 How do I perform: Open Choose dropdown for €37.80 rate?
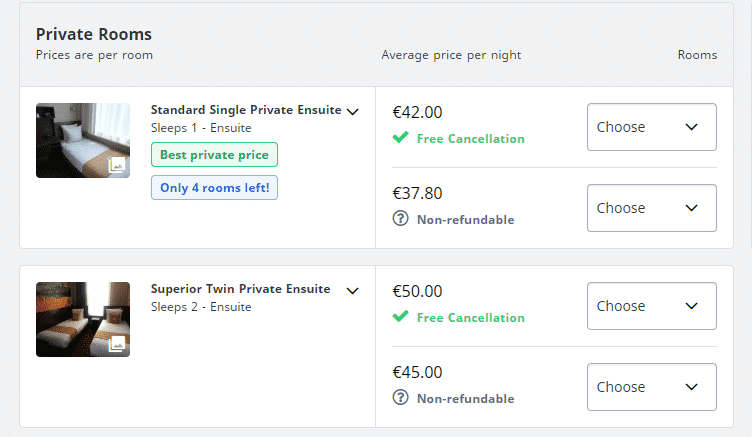pyautogui.click(x=652, y=208)
